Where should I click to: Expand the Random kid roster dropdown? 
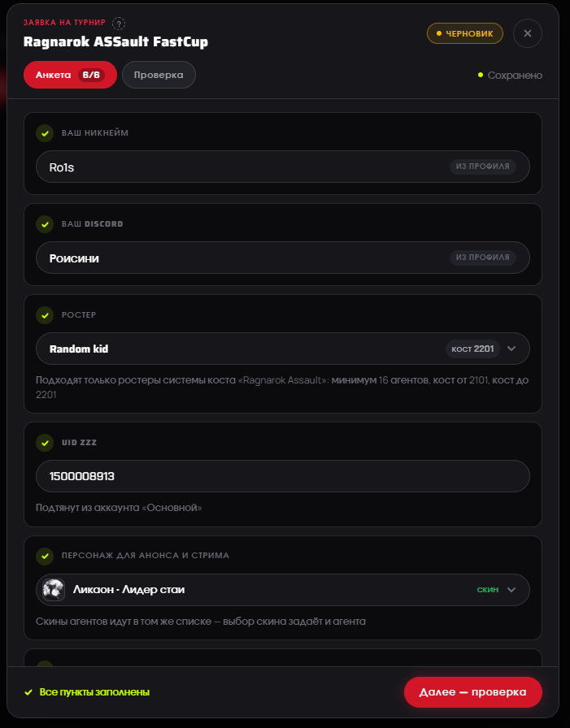pyautogui.click(x=511, y=349)
